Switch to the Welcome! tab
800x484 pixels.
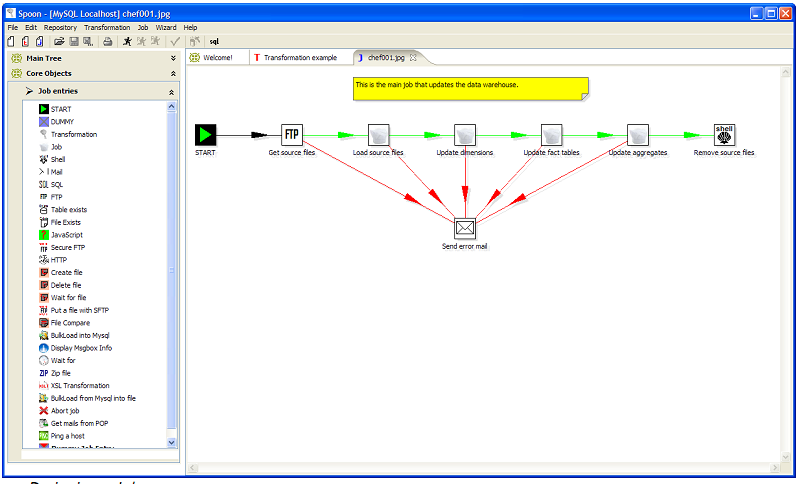click(x=217, y=58)
